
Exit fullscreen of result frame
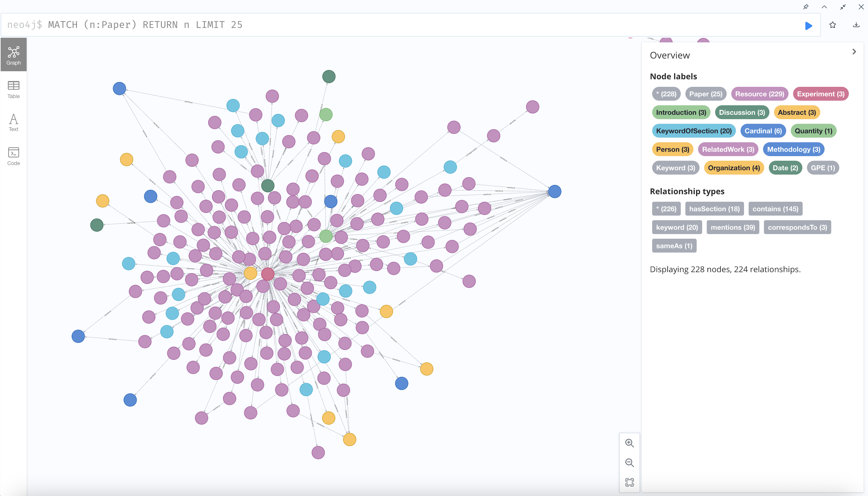pos(843,7)
